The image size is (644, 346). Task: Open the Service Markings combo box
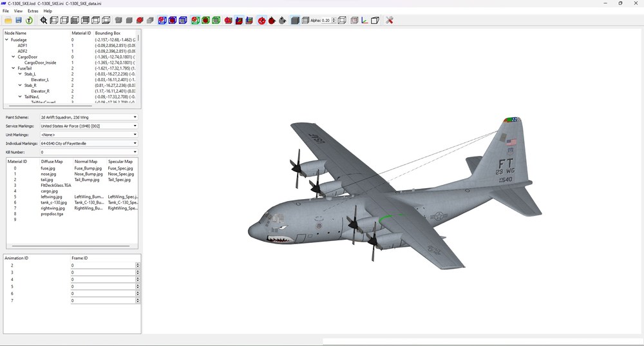(89, 126)
